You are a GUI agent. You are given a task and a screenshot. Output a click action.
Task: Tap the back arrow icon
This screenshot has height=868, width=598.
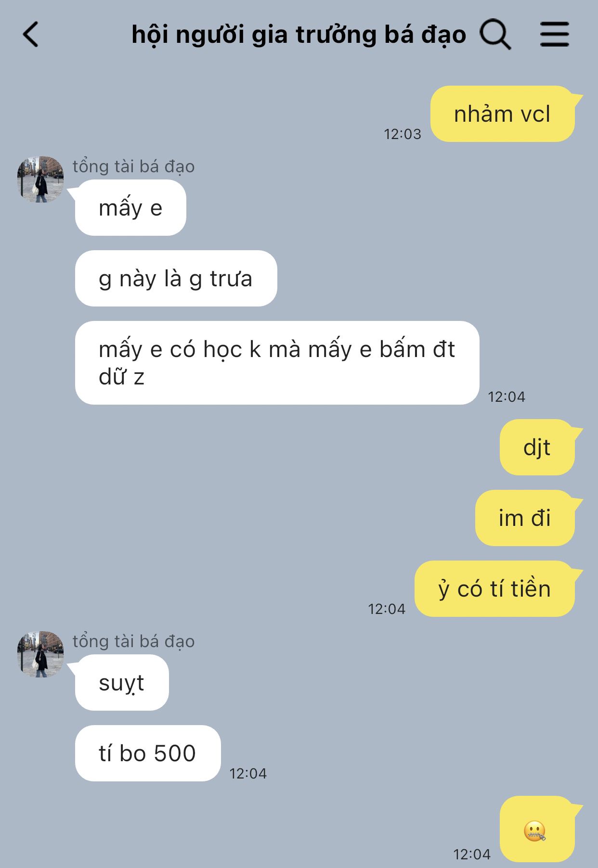point(30,35)
